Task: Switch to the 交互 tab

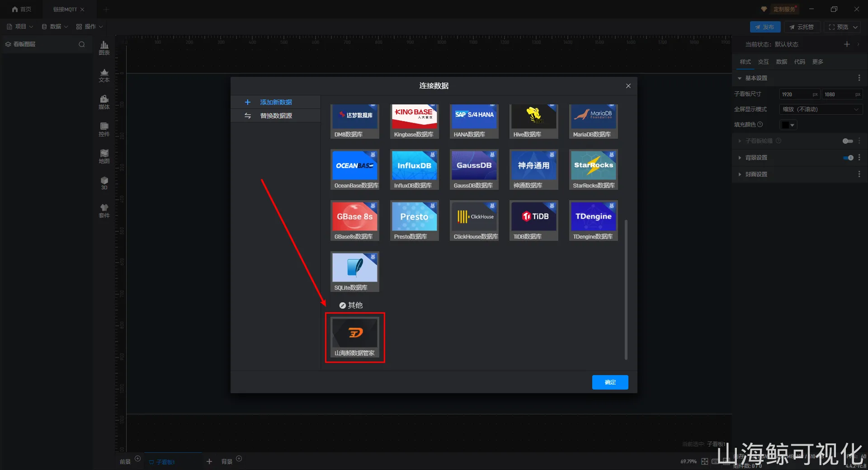Action: [763, 62]
